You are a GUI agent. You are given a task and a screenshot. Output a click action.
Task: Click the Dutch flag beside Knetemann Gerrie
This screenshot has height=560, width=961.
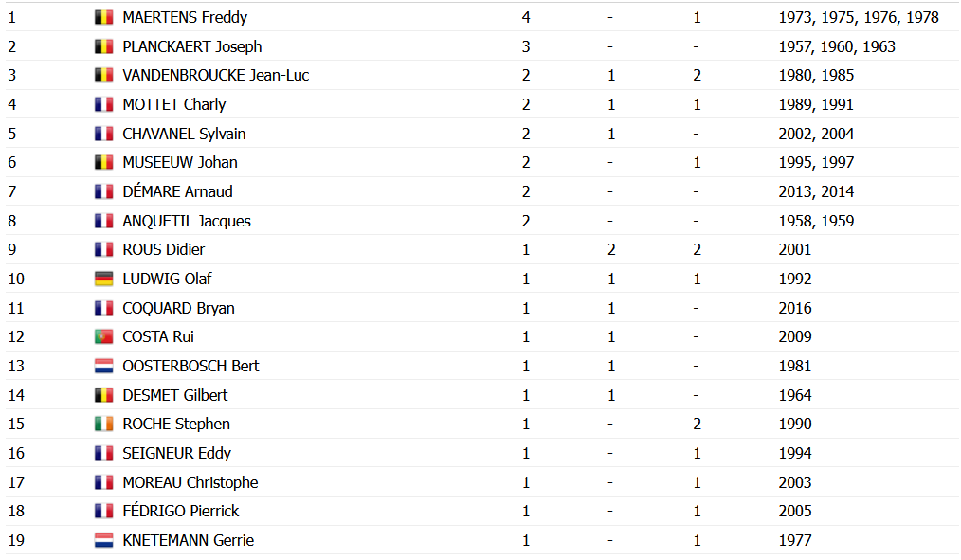click(x=104, y=540)
